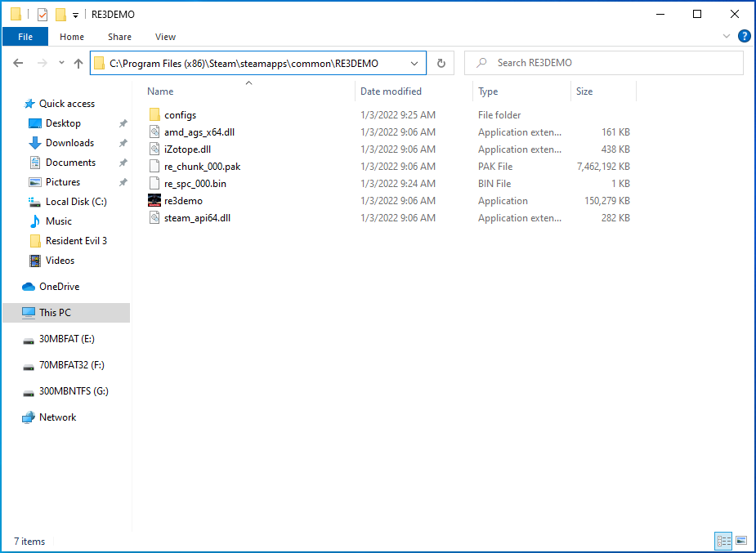Select OneDrive in the navigation pane
756x553 pixels.
tap(59, 287)
